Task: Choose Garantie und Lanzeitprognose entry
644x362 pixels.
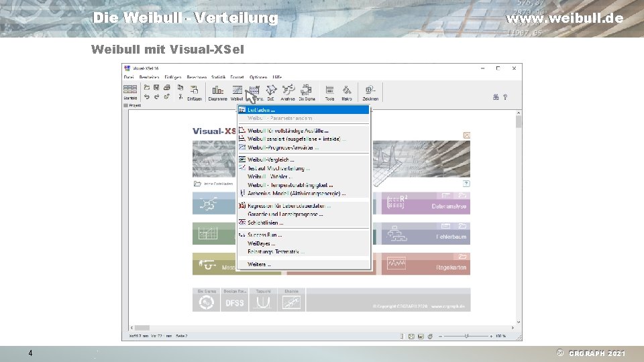Action: click(303, 215)
